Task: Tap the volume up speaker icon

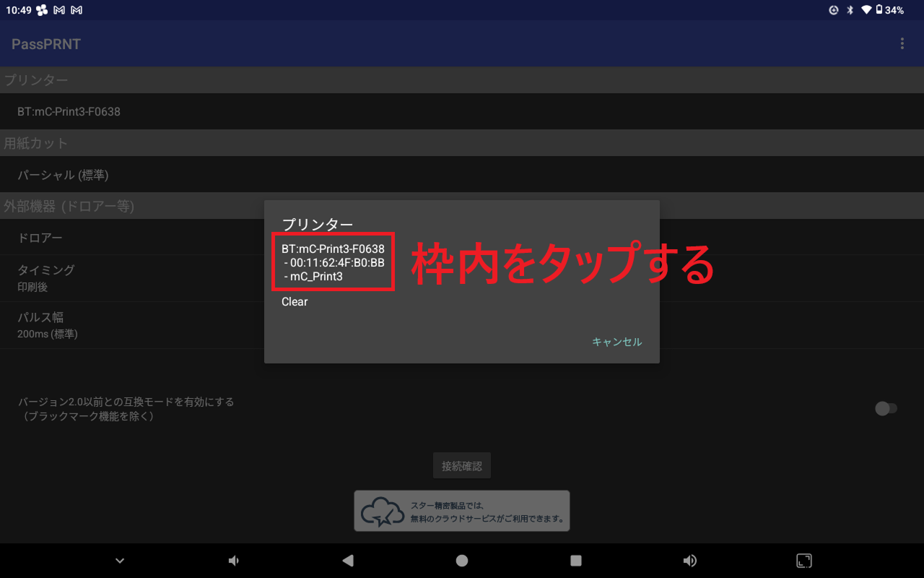Action: (x=689, y=561)
